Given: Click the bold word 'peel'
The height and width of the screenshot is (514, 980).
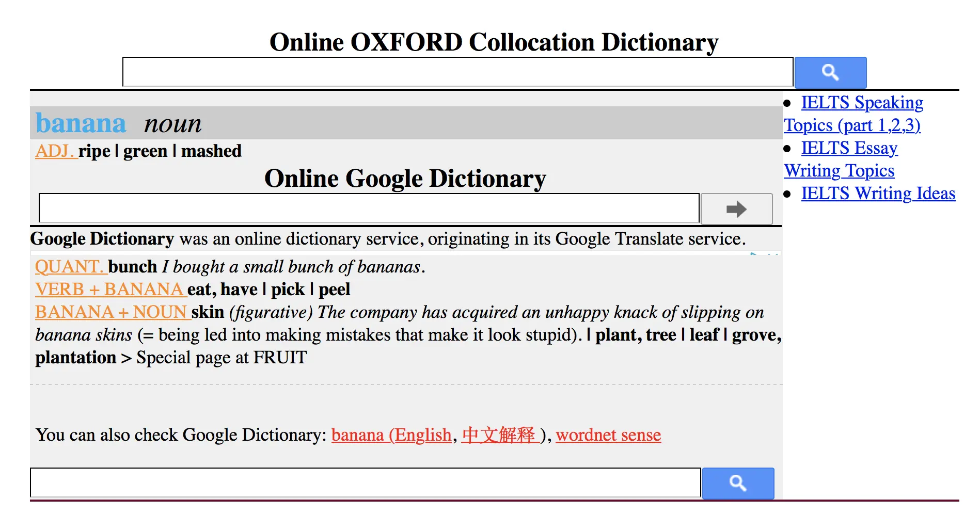Looking at the screenshot, I should [334, 289].
